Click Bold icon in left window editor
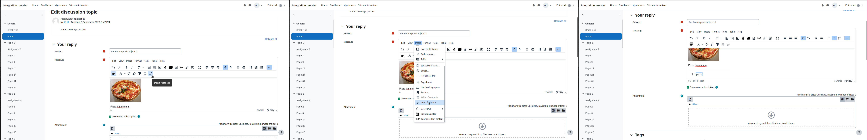The height and width of the screenshot is (140, 868). tap(126, 68)
